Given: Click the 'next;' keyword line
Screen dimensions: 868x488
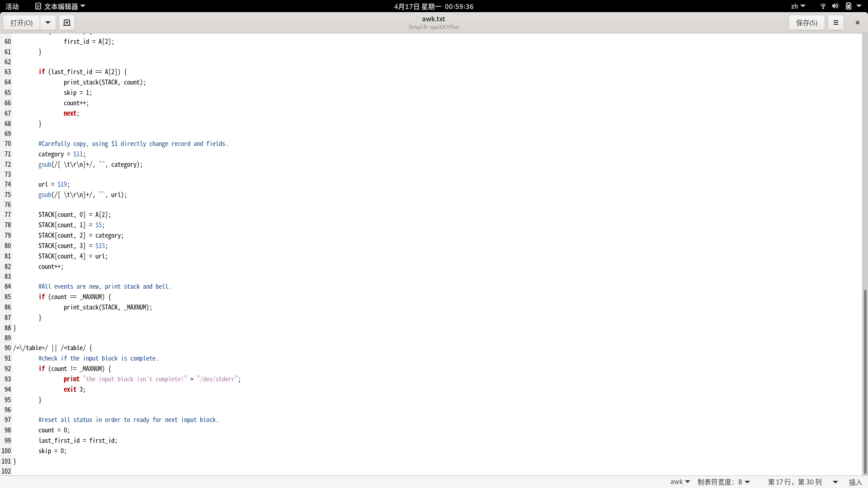Looking at the screenshot, I should [71, 113].
